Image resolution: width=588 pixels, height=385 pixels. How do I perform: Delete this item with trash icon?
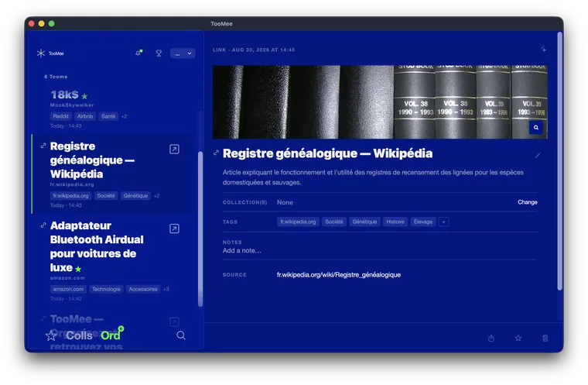[x=545, y=339]
